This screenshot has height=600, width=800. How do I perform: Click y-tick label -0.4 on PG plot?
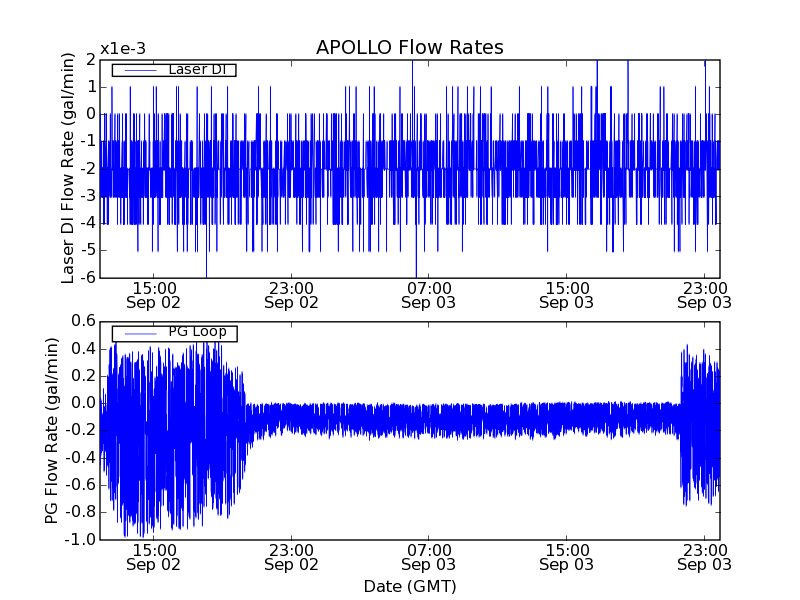[81, 458]
